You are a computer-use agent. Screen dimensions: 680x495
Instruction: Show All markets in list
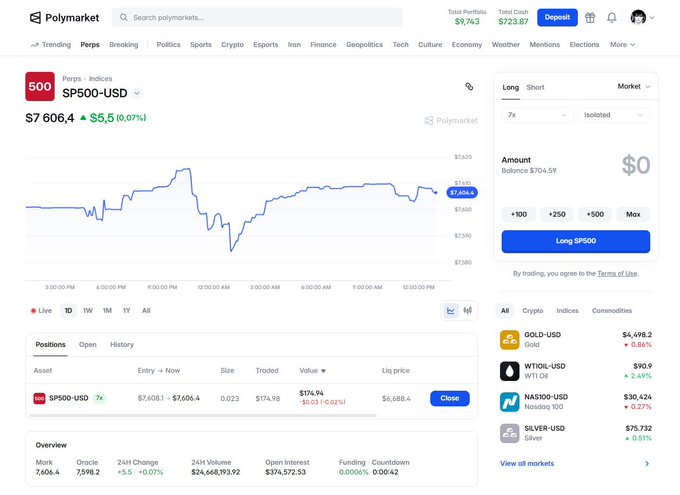[505, 311]
